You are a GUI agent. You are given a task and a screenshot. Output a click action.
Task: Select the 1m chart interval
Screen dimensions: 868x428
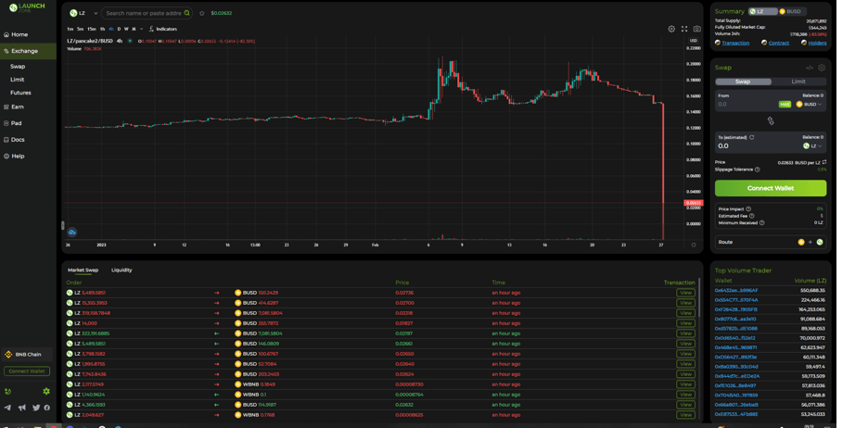coord(70,29)
